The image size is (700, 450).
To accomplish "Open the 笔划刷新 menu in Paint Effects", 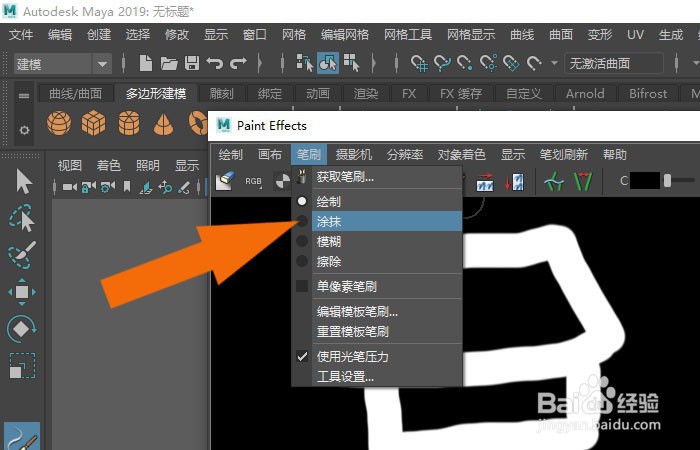I will 563,154.
